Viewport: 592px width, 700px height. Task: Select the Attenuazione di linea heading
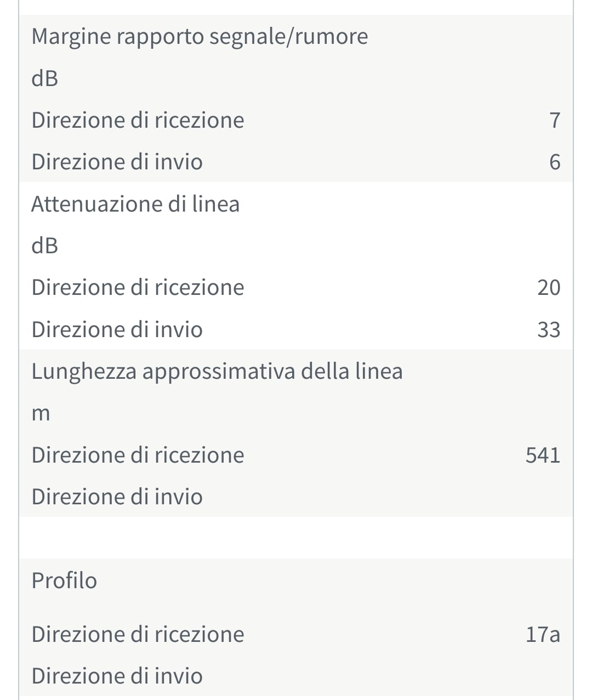point(135,204)
